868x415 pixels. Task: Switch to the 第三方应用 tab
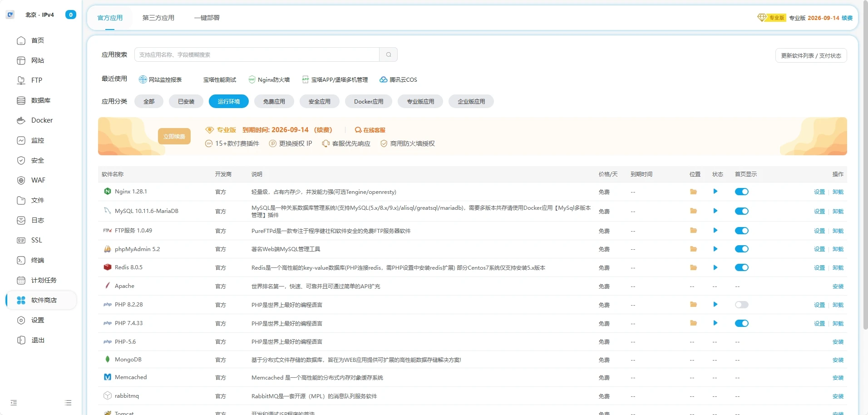pos(158,18)
